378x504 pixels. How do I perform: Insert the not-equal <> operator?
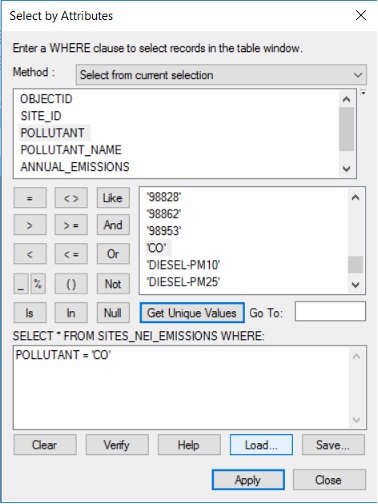(x=71, y=198)
